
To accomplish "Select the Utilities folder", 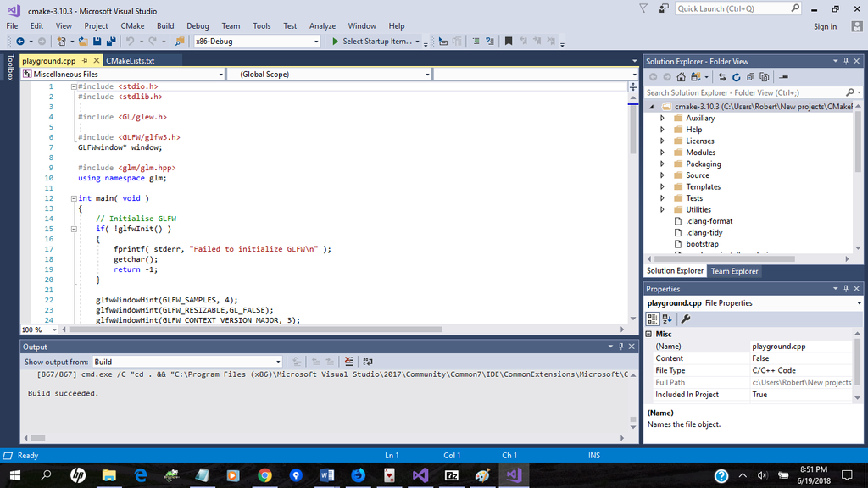I will point(698,210).
